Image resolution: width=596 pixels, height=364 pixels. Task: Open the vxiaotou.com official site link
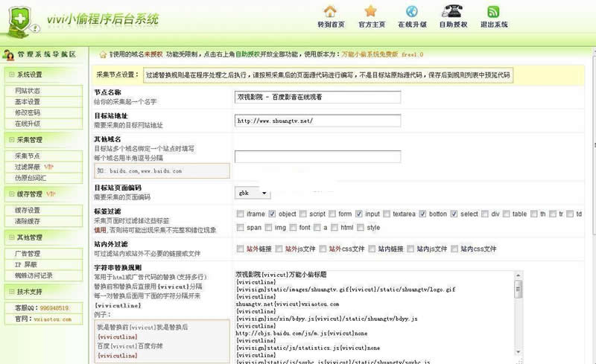[x=52, y=319]
